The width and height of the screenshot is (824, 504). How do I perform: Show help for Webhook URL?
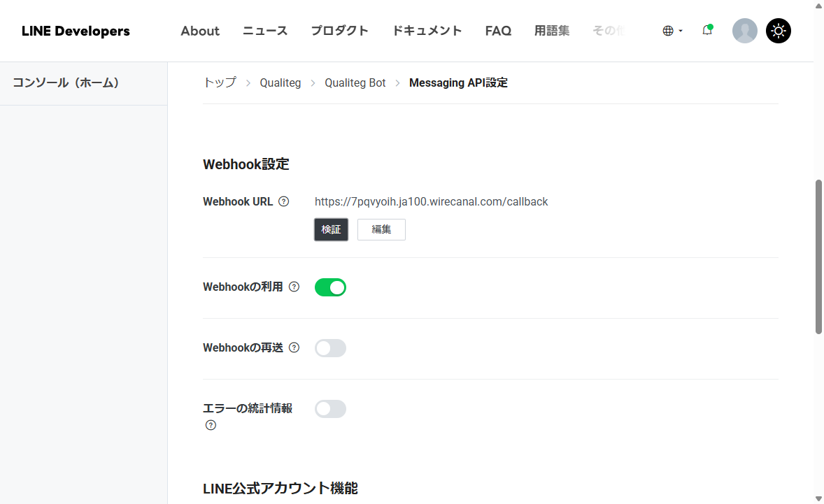point(284,201)
